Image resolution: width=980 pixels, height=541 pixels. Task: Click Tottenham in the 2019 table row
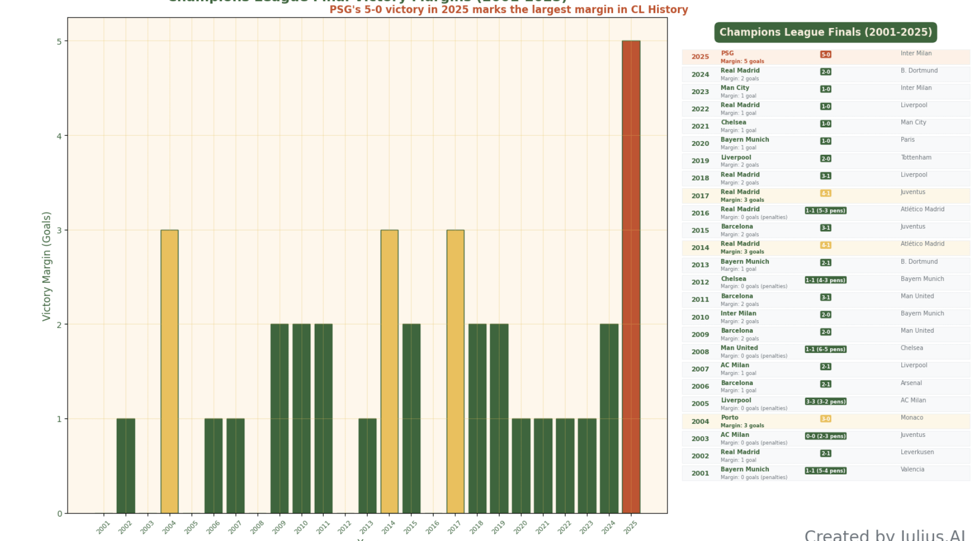tap(916, 157)
